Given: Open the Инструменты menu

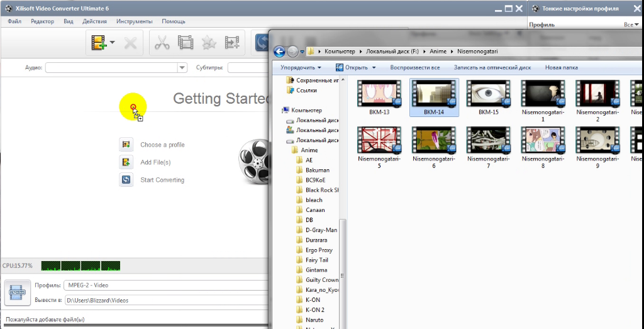Looking at the screenshot, I should (x=135, y=21).
